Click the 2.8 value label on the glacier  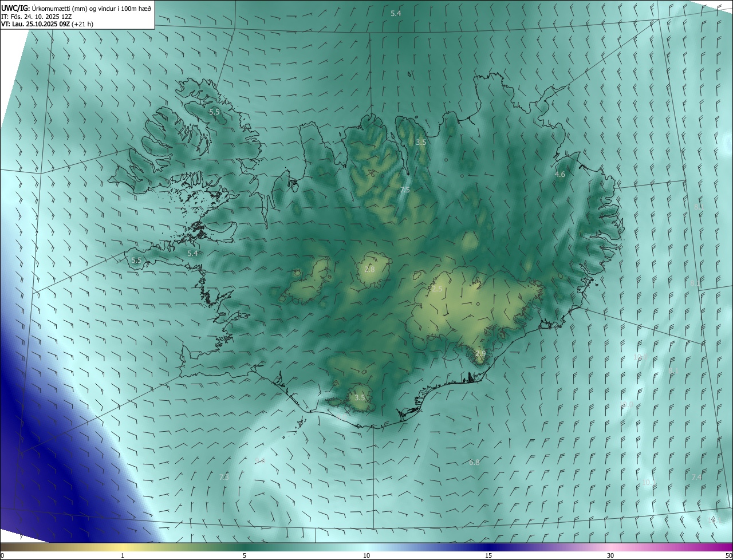coord(369,269)
